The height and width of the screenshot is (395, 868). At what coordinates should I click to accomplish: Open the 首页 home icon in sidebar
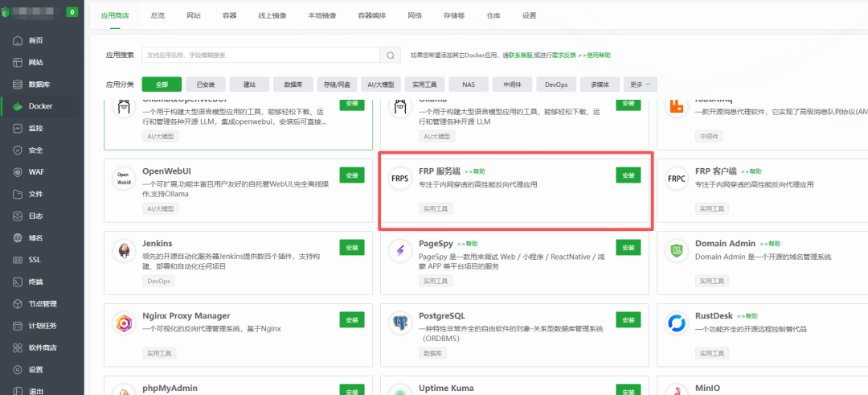(x=17, y=40)
